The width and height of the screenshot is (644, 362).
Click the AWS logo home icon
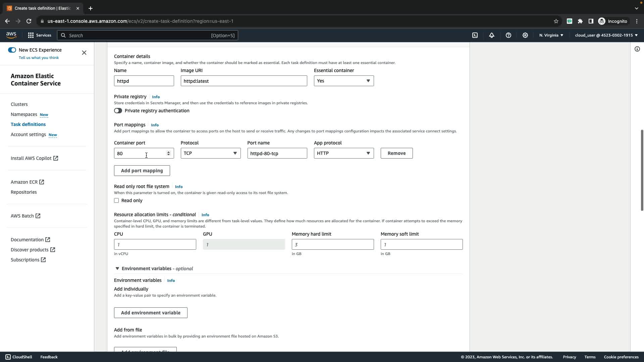click(11, 35)
